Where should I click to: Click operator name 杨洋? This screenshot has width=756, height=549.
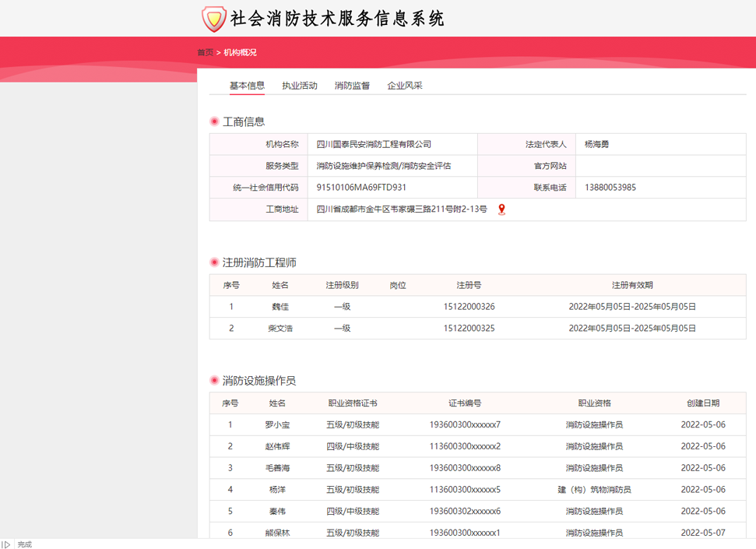277,490
